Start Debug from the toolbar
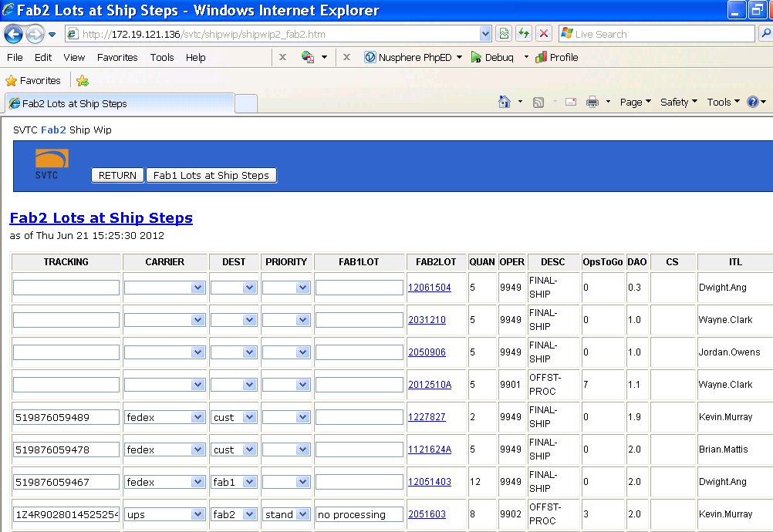The width and height of the screenshot is (773, 532). 492,57
